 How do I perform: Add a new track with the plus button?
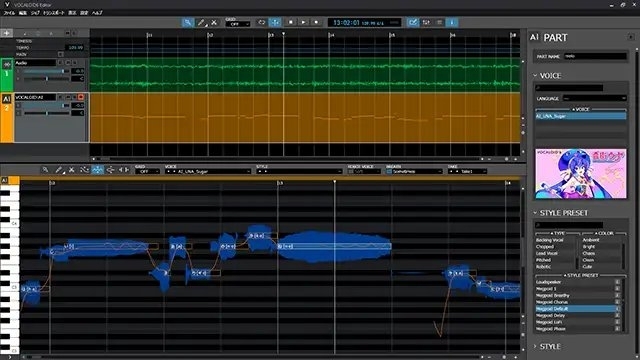click(x=7, y=33)
